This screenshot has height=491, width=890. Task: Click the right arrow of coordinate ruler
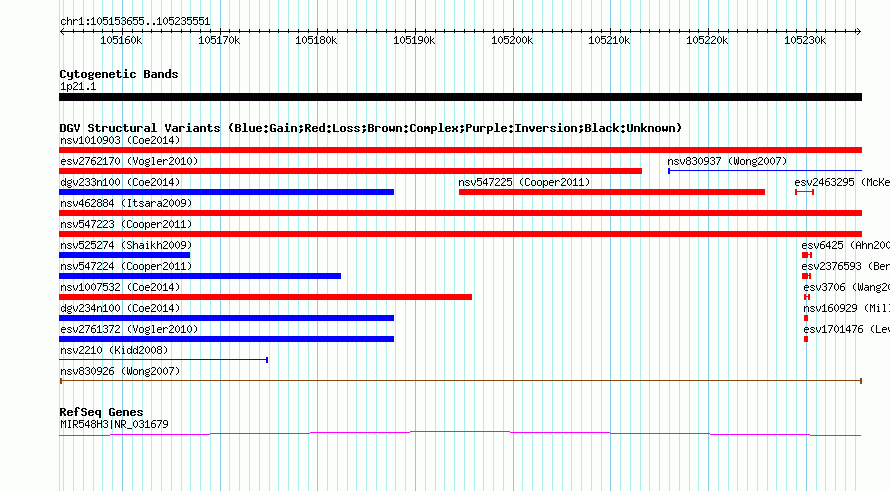pyautogui.click(x=859, y=31)
